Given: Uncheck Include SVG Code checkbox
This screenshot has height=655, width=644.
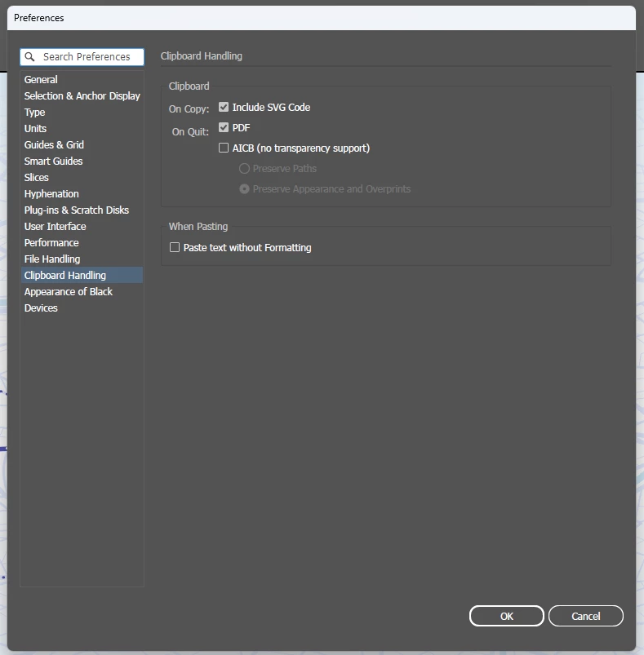Looking at the screenshot, I should (x=224, y=107).
